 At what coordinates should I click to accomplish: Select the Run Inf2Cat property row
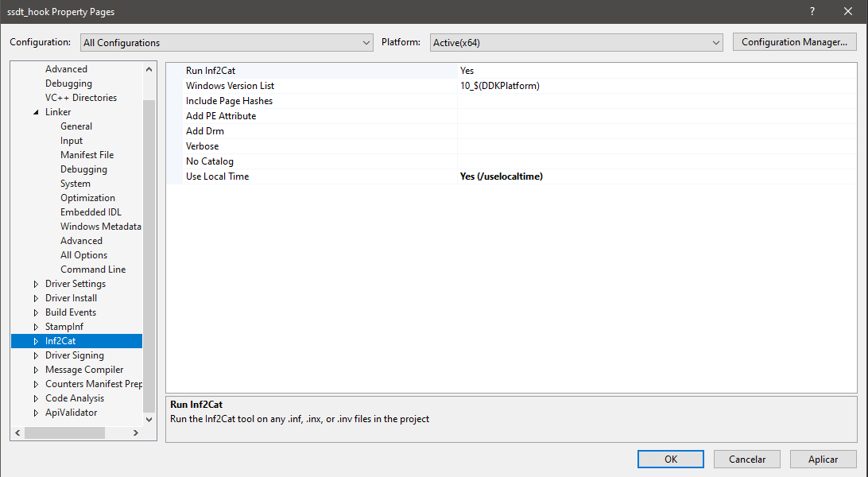(x=211, y=71)
